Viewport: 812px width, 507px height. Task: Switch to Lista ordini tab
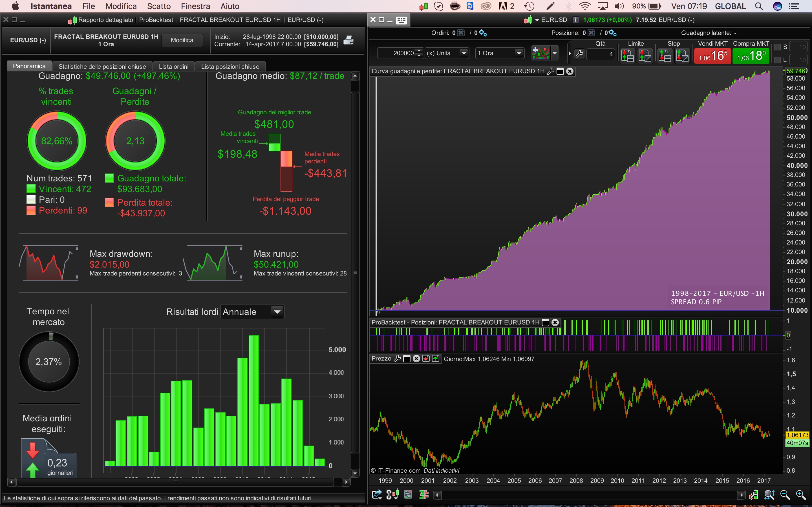click(x=173, y=66)
